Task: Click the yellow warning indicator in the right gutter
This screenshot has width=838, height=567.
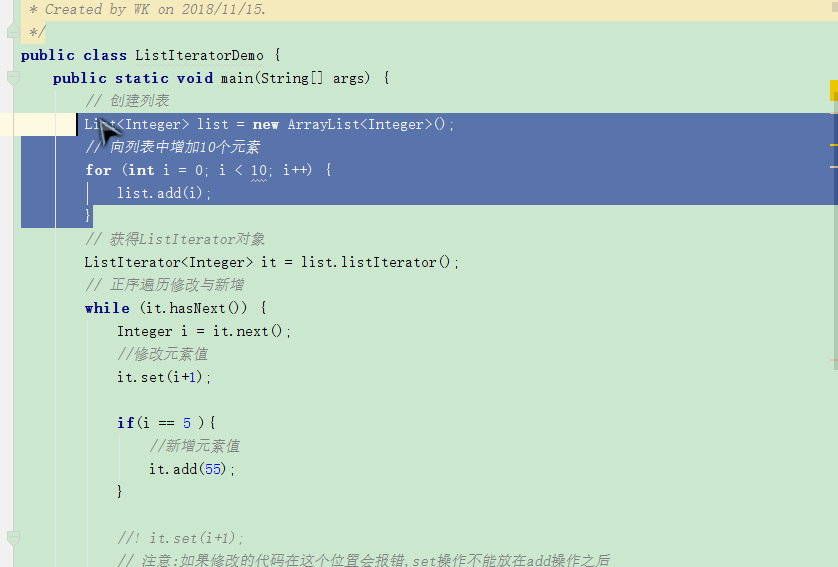Action: pos(833,91)
